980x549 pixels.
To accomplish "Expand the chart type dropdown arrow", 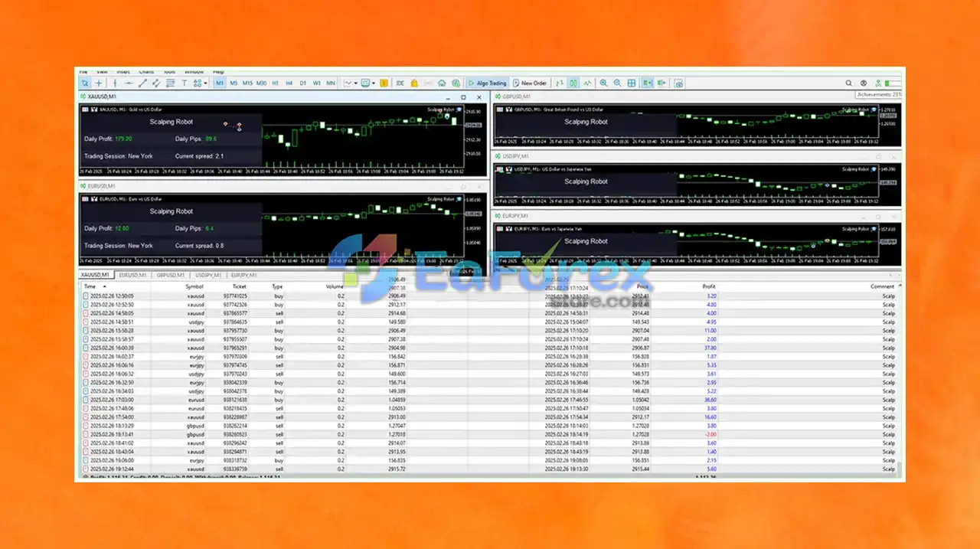I will coord(355,83).
